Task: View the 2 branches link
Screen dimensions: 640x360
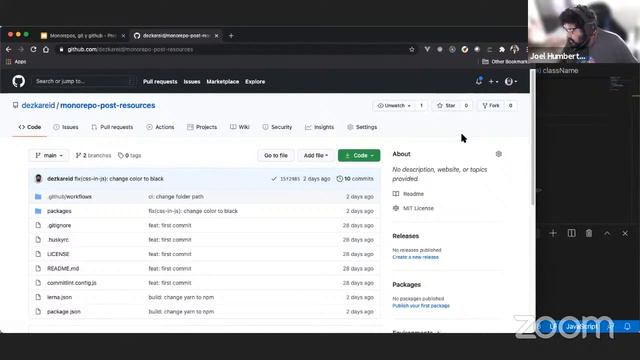Action: 93,156
